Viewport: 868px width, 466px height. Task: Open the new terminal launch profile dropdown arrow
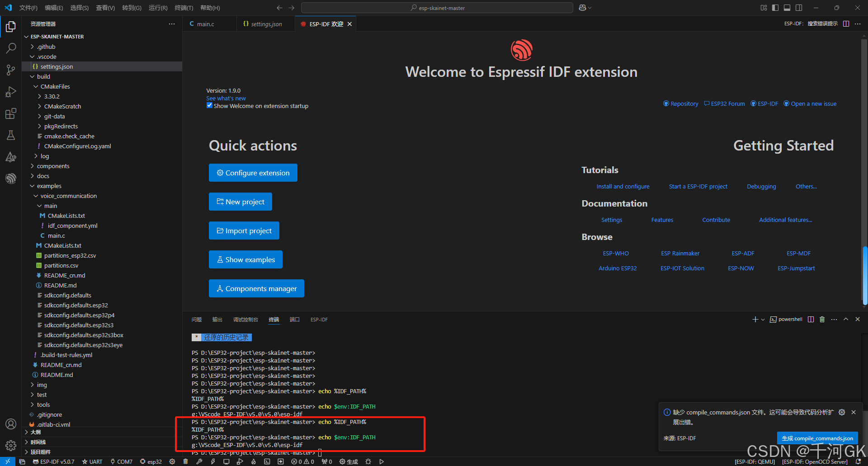(763, 319)
